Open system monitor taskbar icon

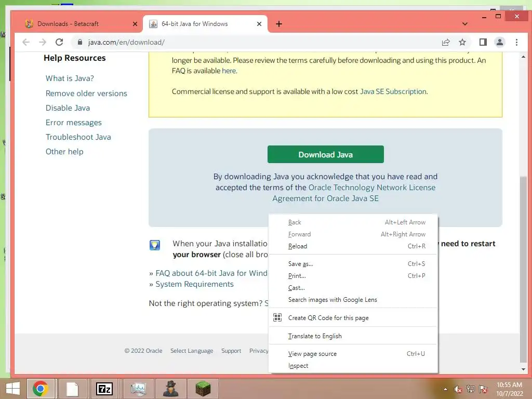[138, 389]
